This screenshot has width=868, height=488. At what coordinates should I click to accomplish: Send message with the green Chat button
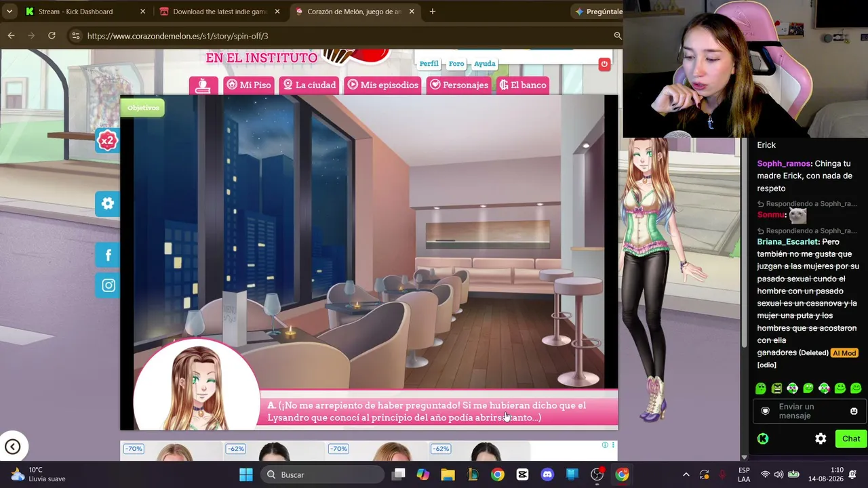[x=851, y=439]
